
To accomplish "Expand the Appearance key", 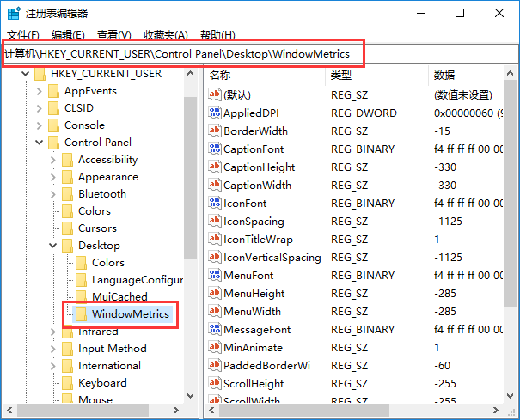I will tap(53, 177).
